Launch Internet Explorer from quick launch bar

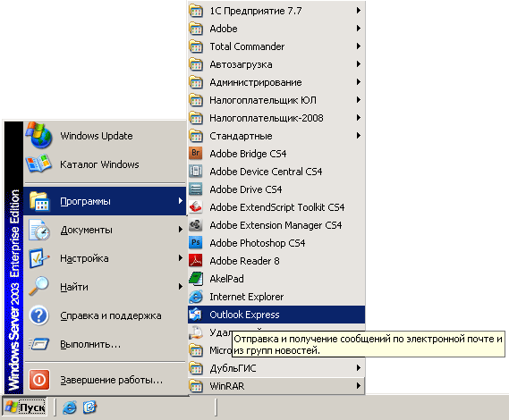[70, 407]
